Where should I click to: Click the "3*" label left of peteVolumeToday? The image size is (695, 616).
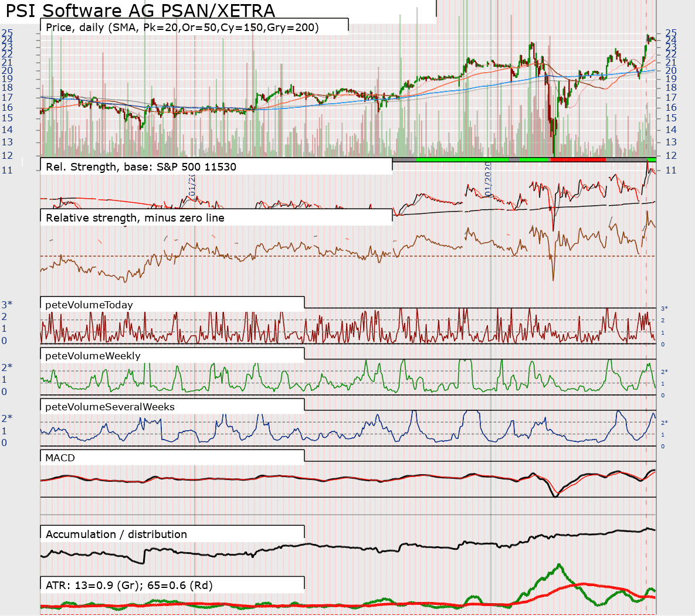(x=6, y=305)
